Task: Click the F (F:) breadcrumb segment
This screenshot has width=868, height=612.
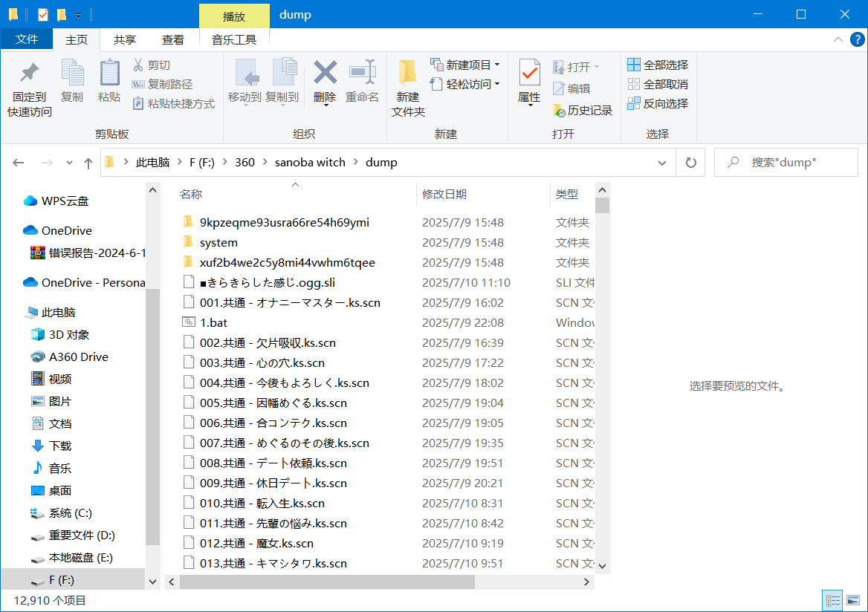Action: tap(202, 162)
